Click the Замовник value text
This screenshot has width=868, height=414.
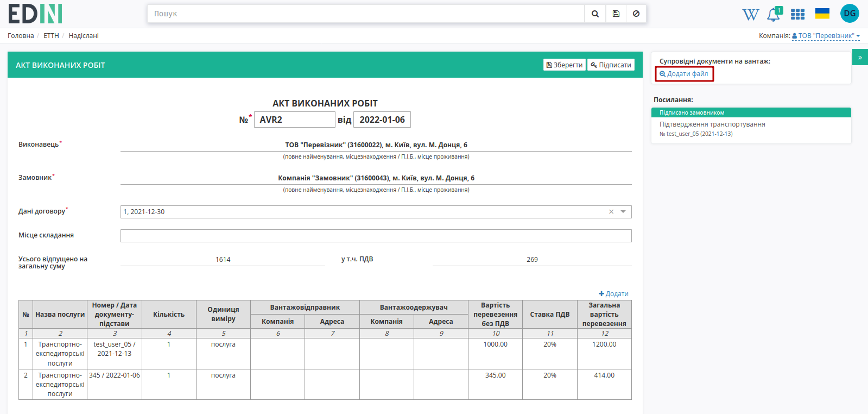pos(376,178)
